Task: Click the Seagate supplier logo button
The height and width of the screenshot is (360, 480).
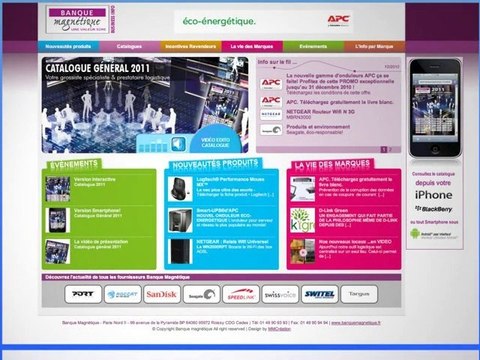Action: tap(202, 294)
